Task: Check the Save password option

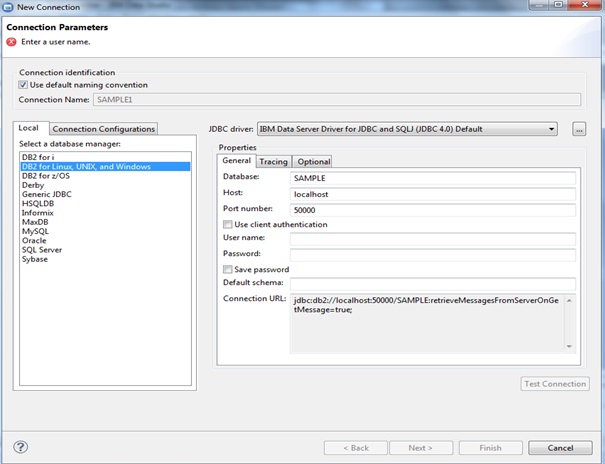Action: [x=228, y=269]
